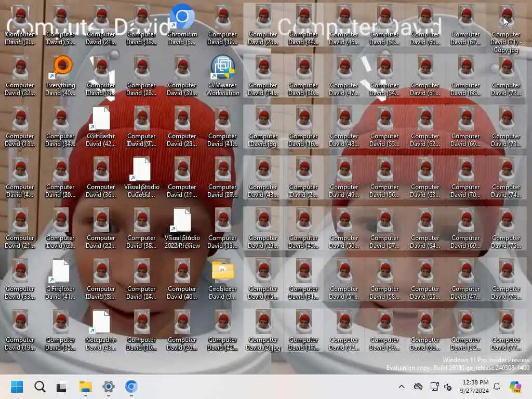Click the network display tray icon
The width and height of the screenshot is (532, 399).
(x=434, y=387)
